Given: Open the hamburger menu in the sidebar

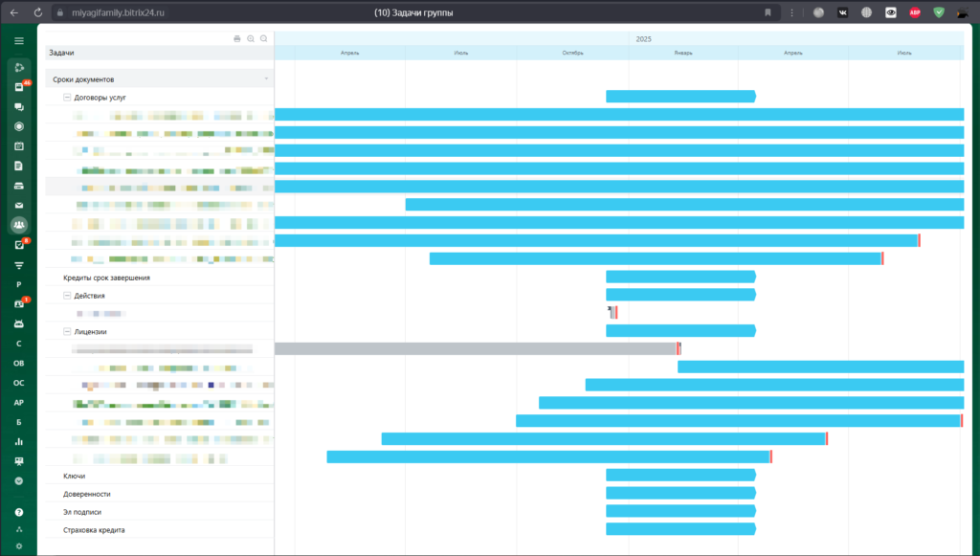Looking at the screenshot, I should [19, 40].
